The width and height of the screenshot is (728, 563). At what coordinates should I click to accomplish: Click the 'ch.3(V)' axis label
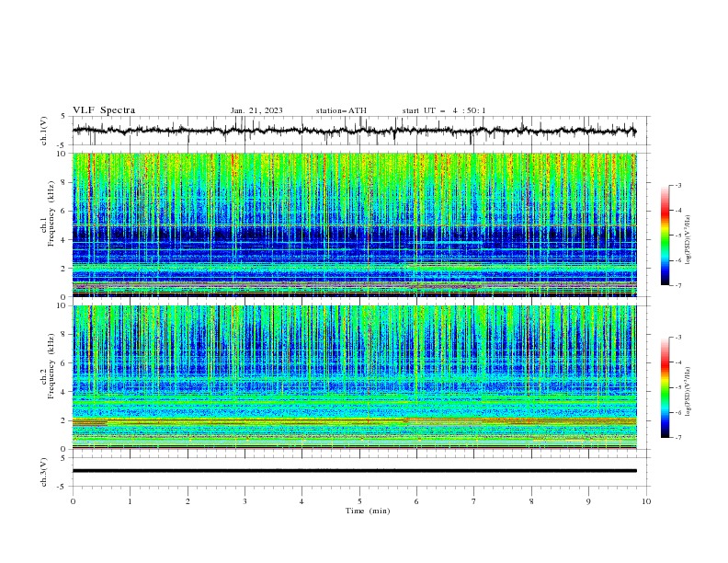coord(44,472)
